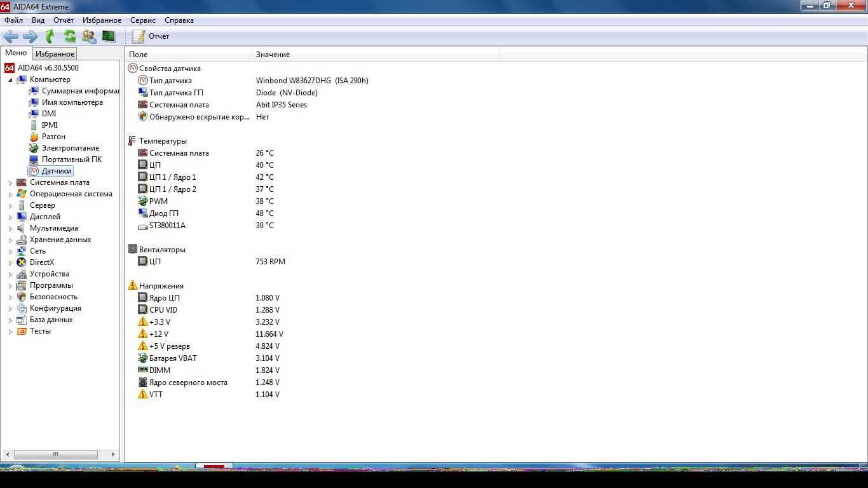Switch to the Избранное sidebar tab
The width and height of the screenshot is (868, 488).
click(55, 54)
